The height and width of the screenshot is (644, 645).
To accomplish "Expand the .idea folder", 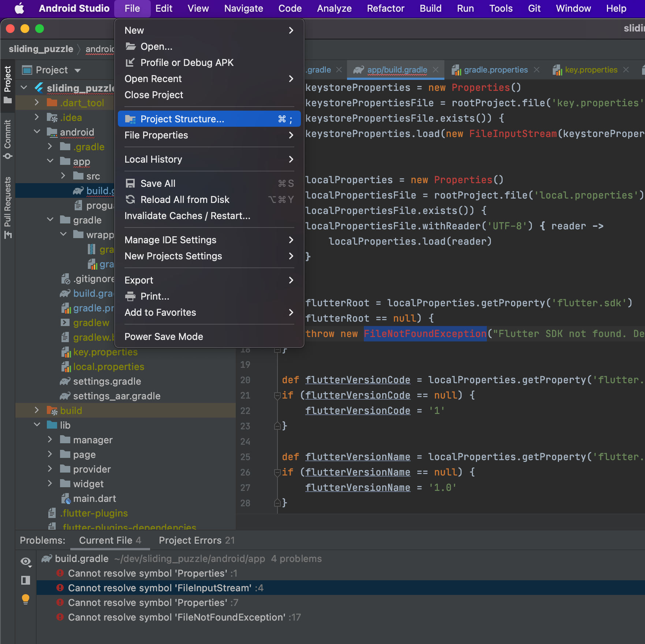I will tap(37, 117).
